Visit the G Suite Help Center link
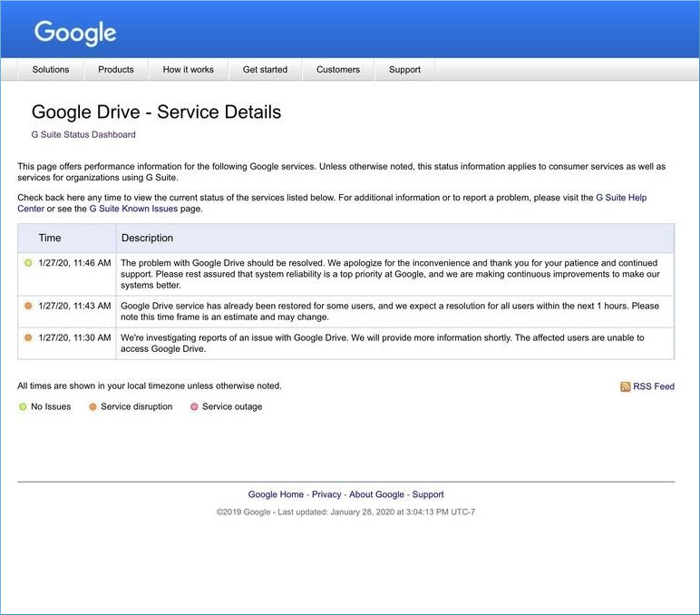The height and width of the screenshot is (615, 700). [x=621, y=198]
